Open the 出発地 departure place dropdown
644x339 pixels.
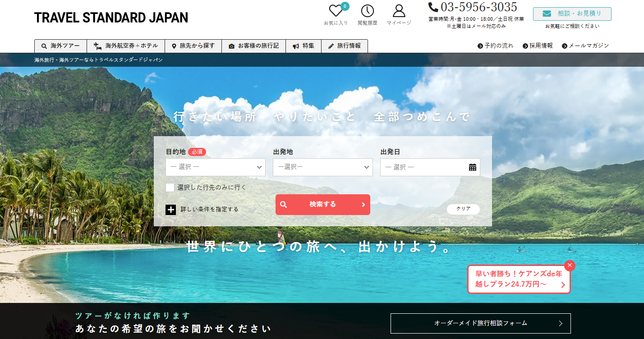tap(322, 167)
